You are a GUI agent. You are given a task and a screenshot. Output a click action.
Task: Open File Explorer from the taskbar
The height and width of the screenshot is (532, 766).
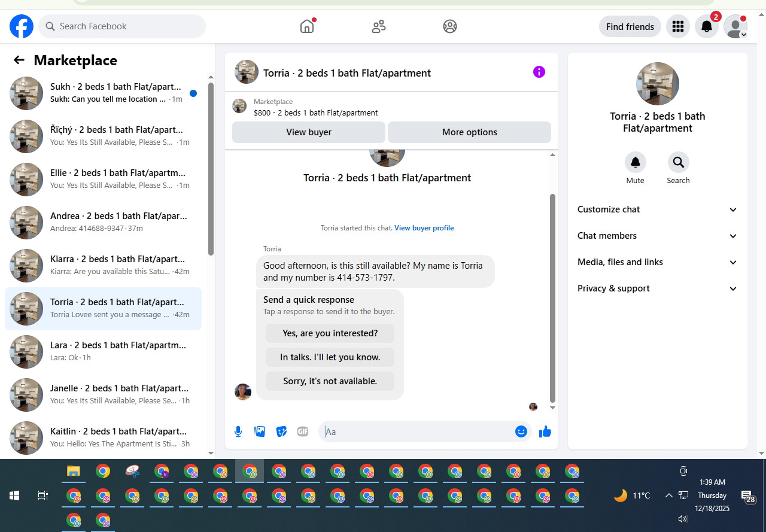tap(73, 472)
